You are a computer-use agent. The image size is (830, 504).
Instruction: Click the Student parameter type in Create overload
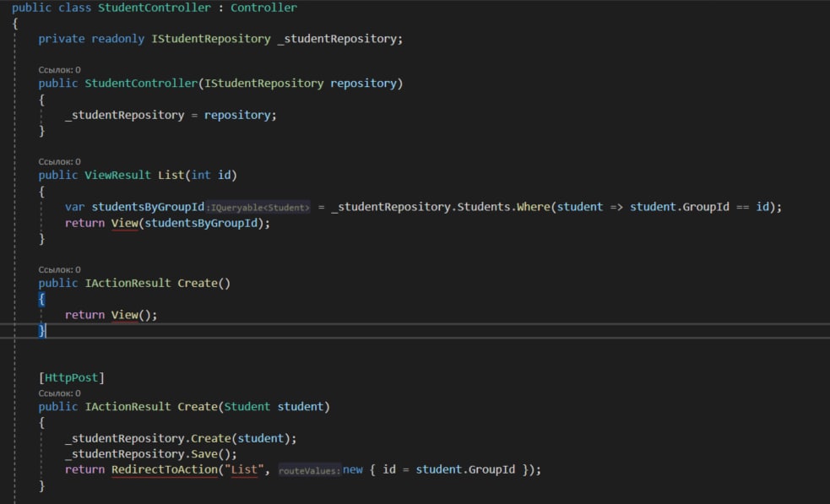tap(247, 406)
